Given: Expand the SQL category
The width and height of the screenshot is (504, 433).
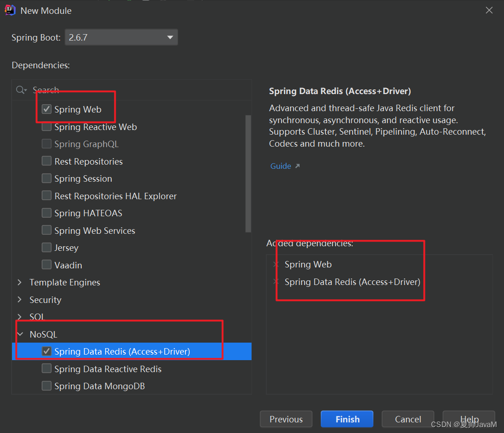Looking at the screenshot, I should pyautogui.click(x=19, y=317).
